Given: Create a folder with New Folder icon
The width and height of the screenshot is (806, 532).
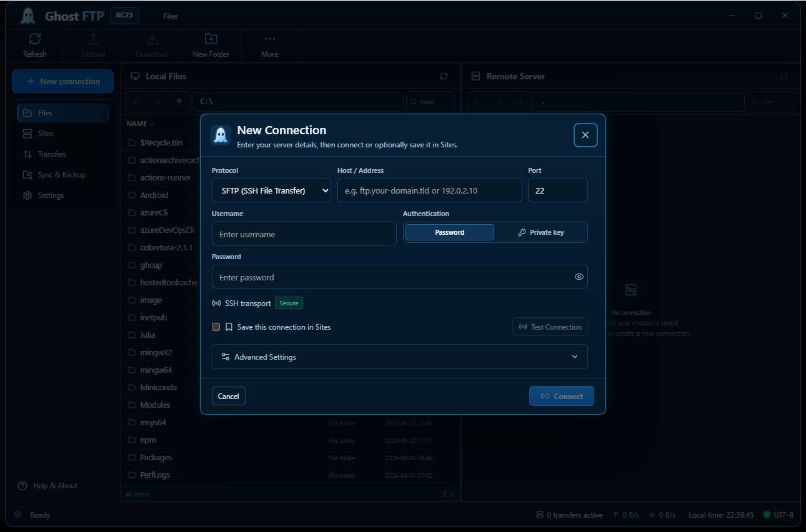Looking at the screenshot, I should (211, 39).
